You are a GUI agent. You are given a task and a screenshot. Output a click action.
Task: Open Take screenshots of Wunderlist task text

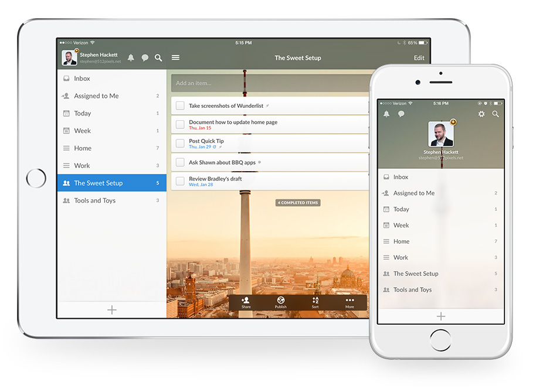click(x=226, y=106)
